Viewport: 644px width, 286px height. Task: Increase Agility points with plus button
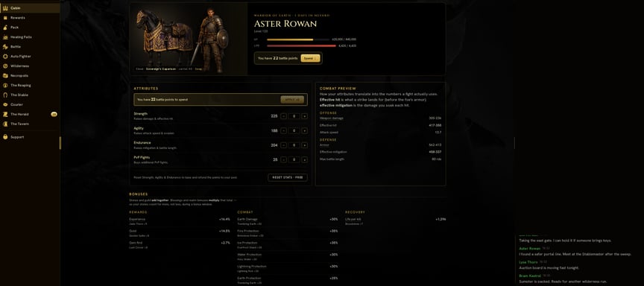304,130
